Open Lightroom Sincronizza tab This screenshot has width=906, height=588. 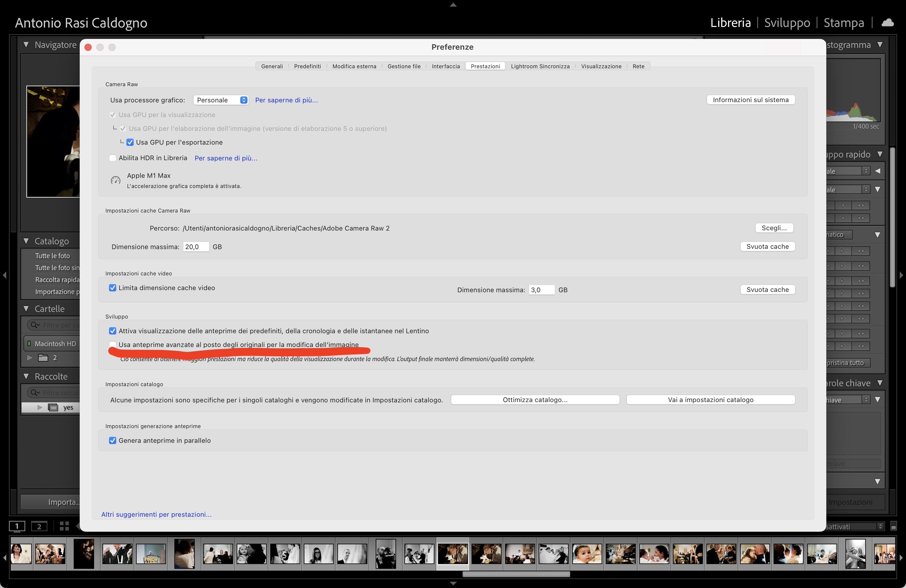tap(540, 66)
